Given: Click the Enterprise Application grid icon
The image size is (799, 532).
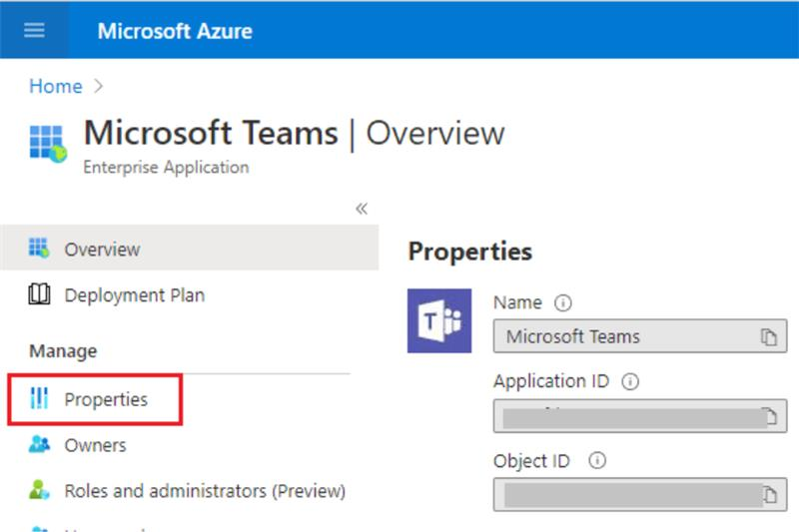Looking at the screenshot, I should pos(48,144).
